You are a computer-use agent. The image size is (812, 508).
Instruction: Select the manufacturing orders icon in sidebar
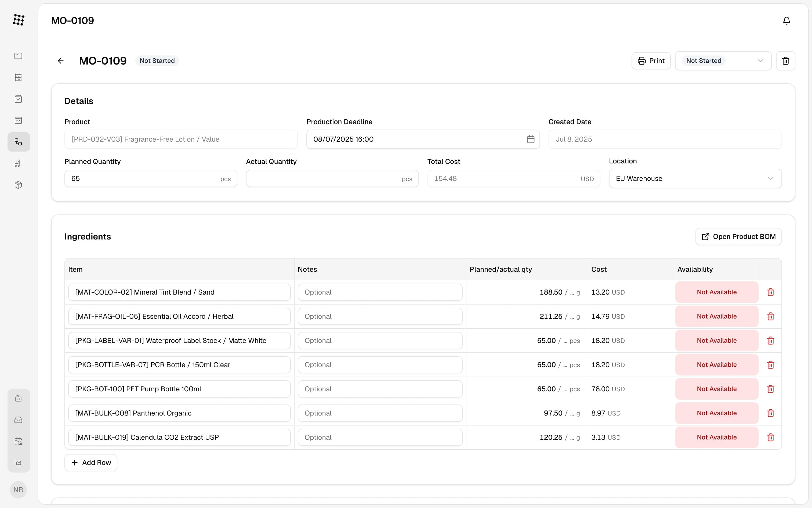19,142
